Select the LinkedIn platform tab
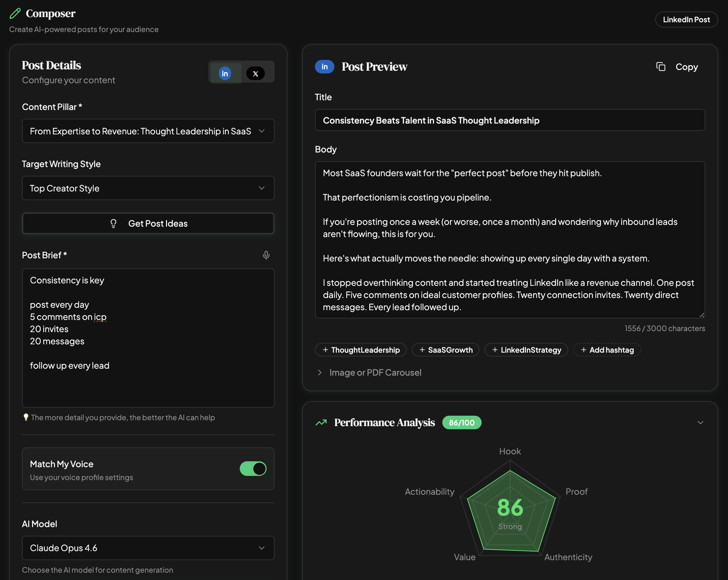The height and width of the screenshot is (580, 728). coord(225,73)
